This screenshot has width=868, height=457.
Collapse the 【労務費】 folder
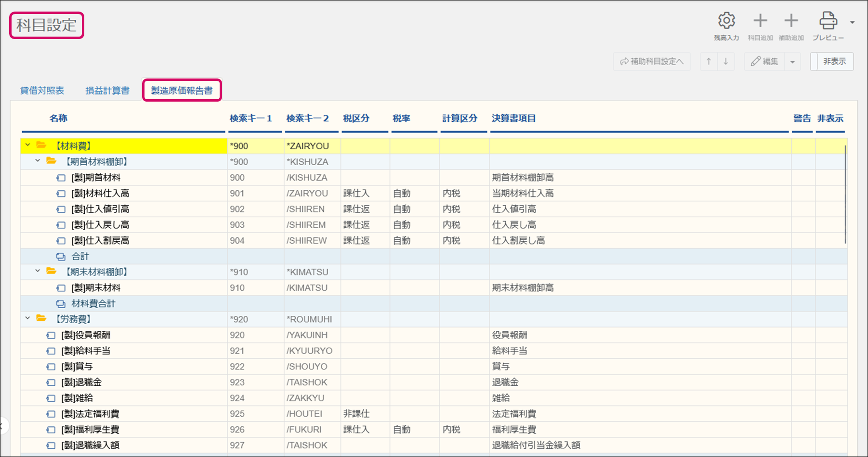(28, 319)
